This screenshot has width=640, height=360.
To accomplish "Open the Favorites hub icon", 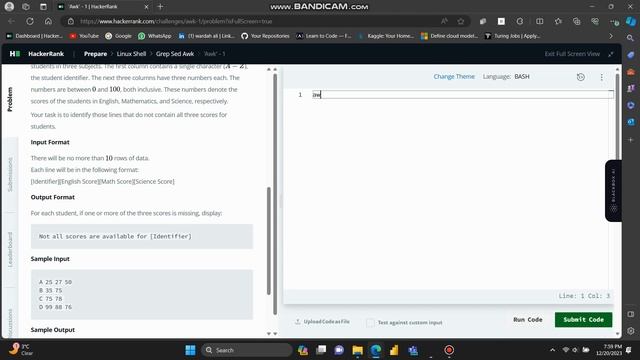I will click(x=558, y=21).
